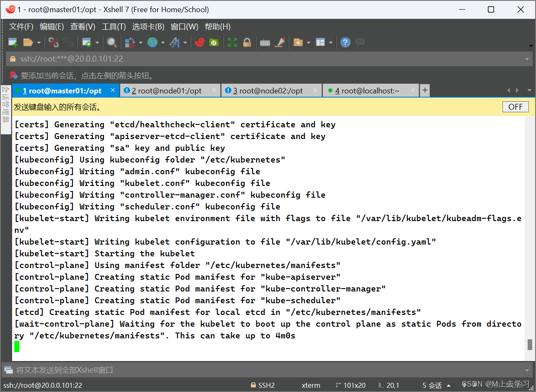This screenshot has height=392, width=536.
Task: Expand the file transfer dropdown arrow
Action: (x=141, y=42)
